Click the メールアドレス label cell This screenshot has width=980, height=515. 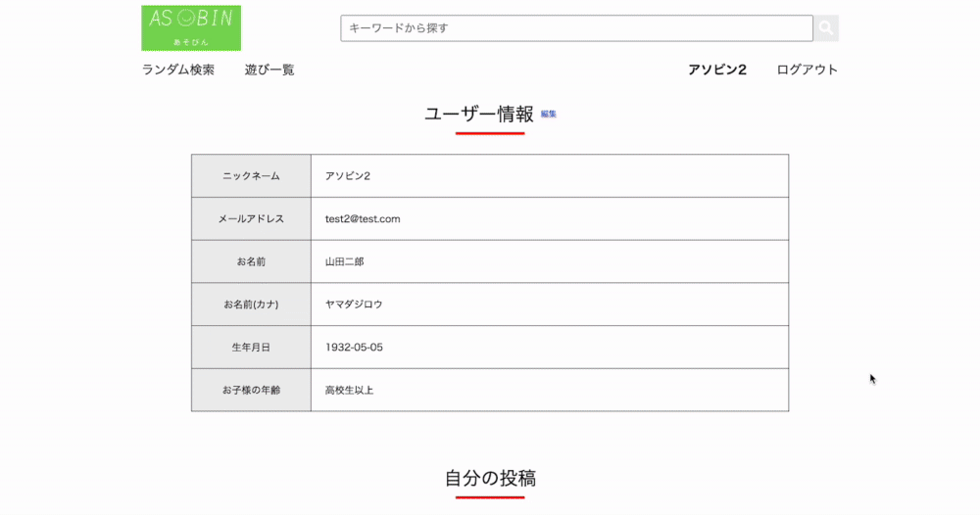tap(251, 219)
